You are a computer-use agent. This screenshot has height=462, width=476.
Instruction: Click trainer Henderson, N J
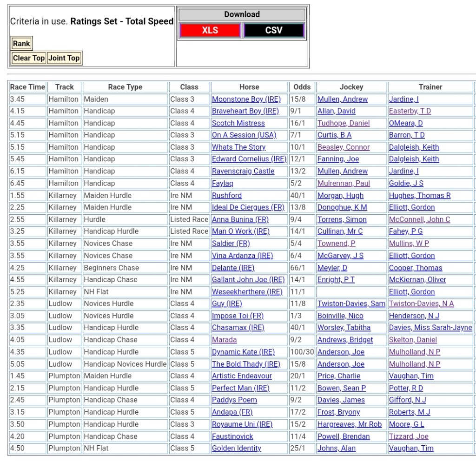(x=414, y=316)
